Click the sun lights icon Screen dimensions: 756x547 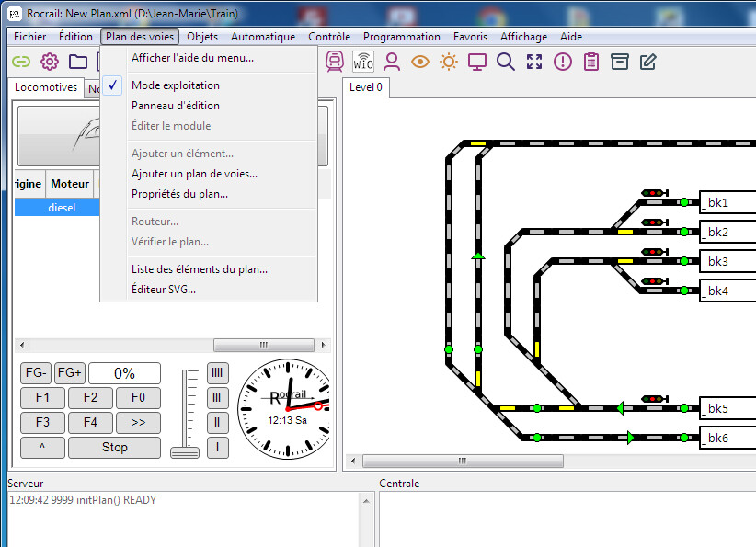449,62
